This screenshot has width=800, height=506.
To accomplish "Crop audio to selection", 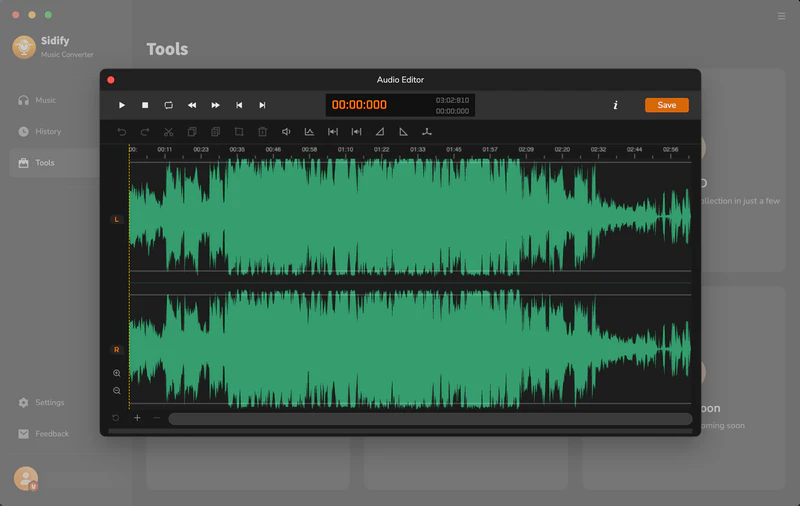I will (x=239, y=132).
